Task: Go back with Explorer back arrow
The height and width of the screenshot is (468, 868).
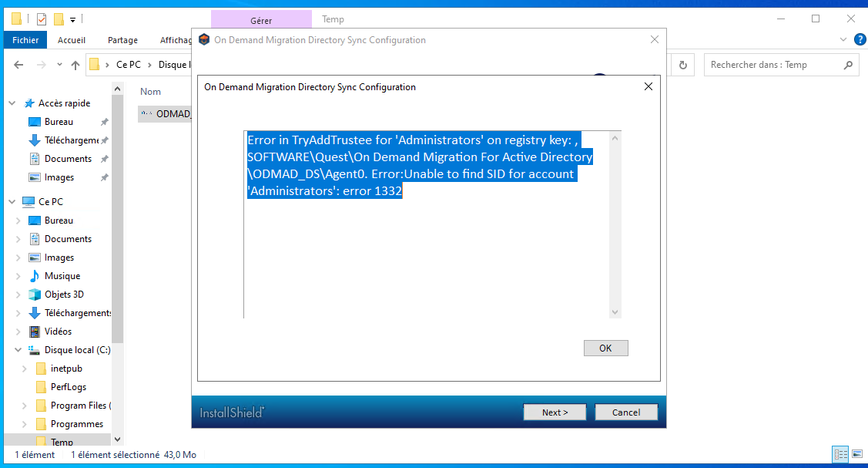Action: point(18,65)
